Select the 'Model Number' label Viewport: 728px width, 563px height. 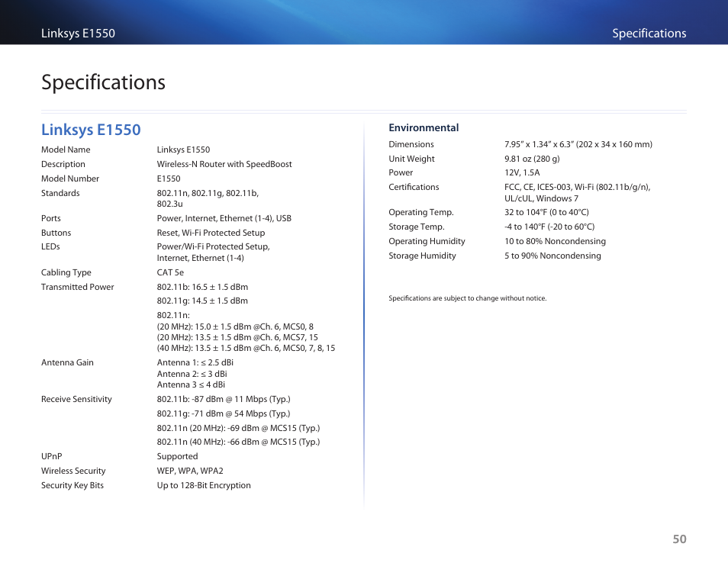coord(70,179)
